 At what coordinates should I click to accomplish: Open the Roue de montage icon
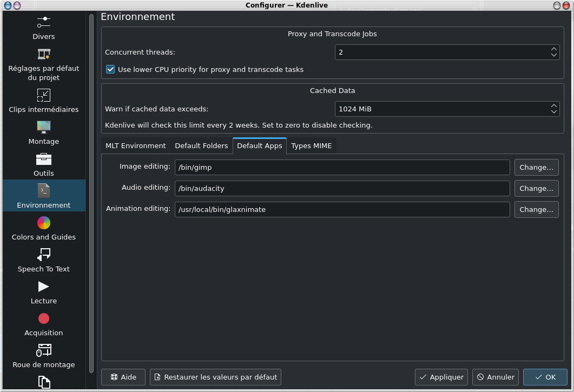coord(44,350)
